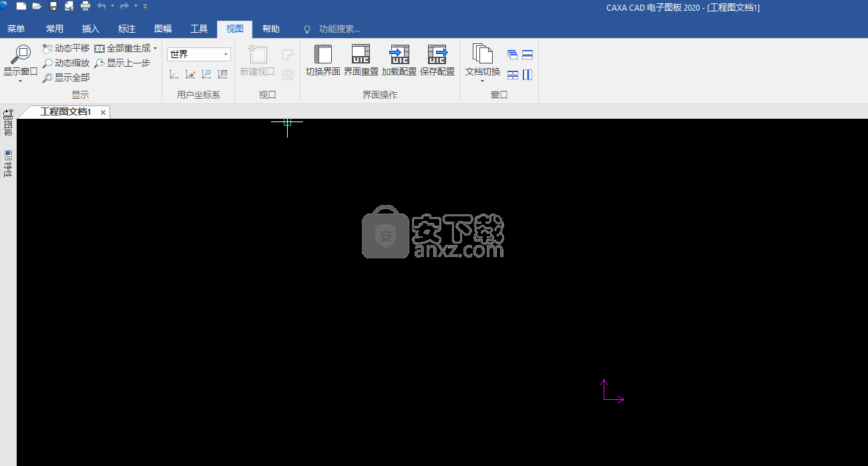Screen dimensions: 868x466
Task: Switch to the 常用 ribbon tab
Action: pos(55,29)
